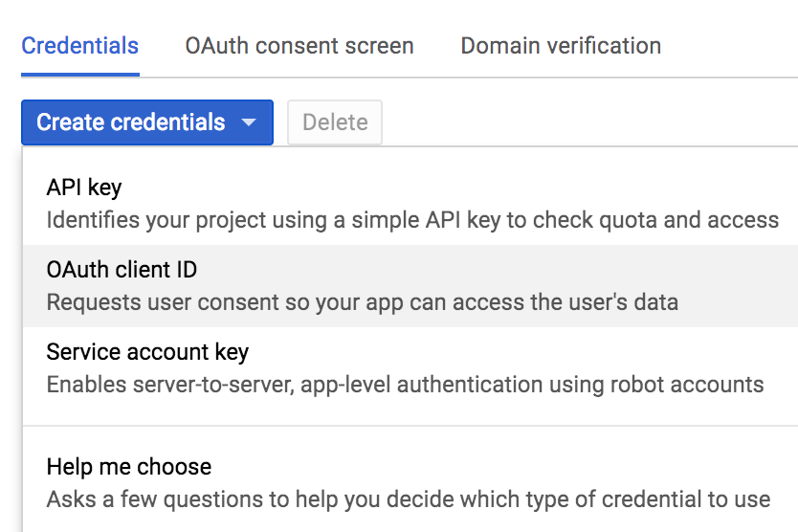
Task: Click the disabled Delete button
Action: tap(335, 122)
